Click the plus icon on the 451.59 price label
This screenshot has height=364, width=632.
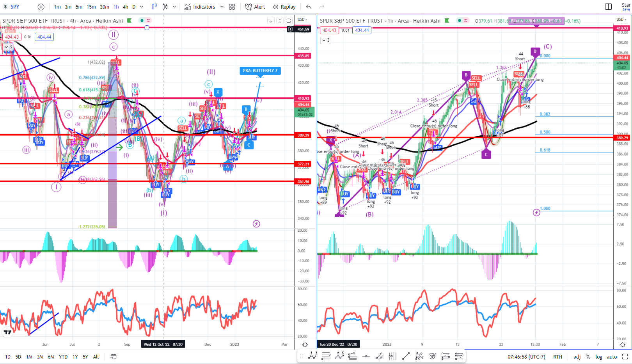(x=290, y=29)
